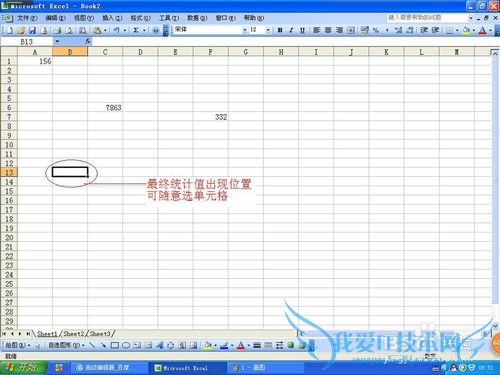Open the 文件 (File) menu
This screenshot has width=500, height=375.
click(x=27, y=18)
